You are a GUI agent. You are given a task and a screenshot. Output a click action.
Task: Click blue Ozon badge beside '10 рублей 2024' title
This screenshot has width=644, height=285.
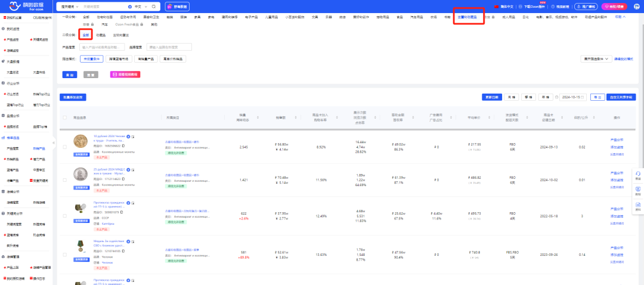point(128,136)
